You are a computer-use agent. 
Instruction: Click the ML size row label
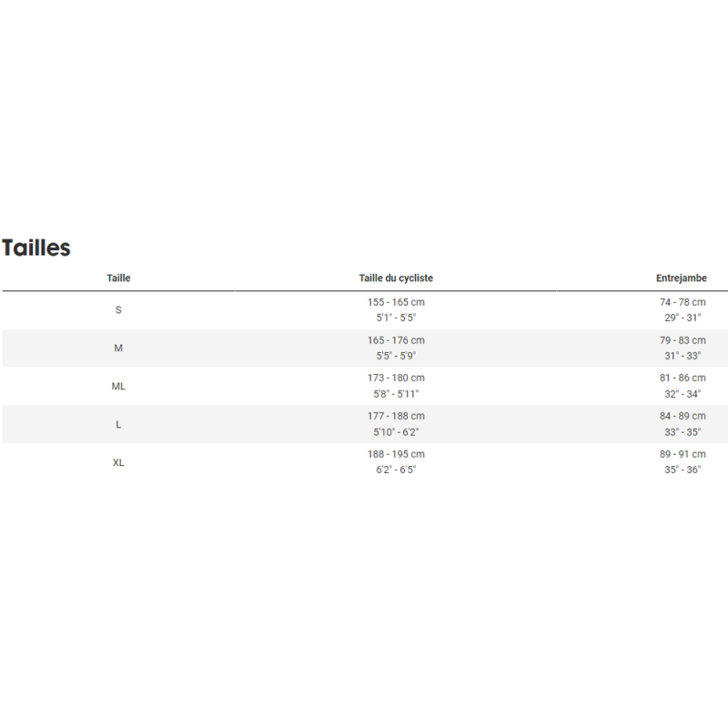pos(118,387)
